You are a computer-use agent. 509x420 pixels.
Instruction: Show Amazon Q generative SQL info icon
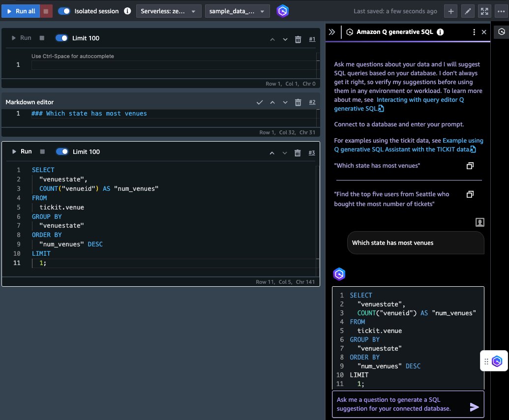(440, 32)
